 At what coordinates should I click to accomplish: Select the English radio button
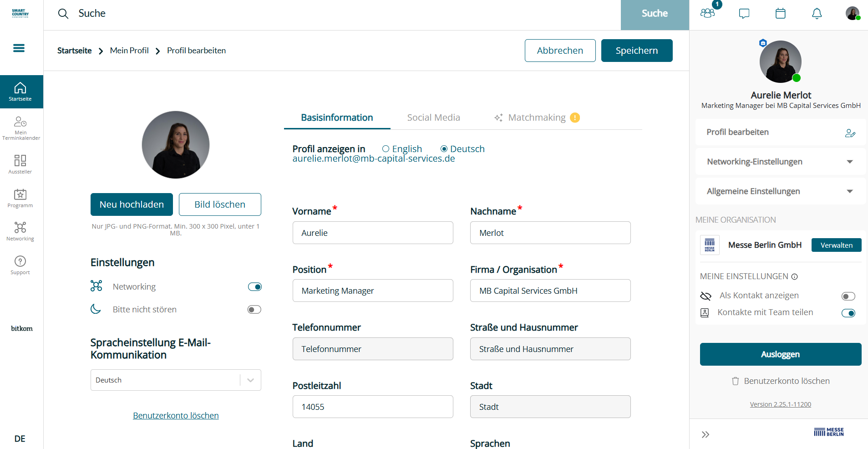tap(386, 149)
